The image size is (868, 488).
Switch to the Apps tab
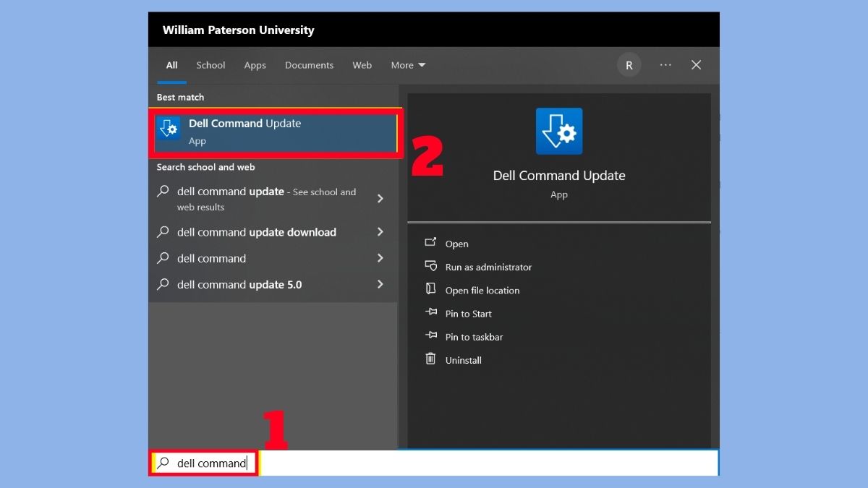[x=255, y=65]
